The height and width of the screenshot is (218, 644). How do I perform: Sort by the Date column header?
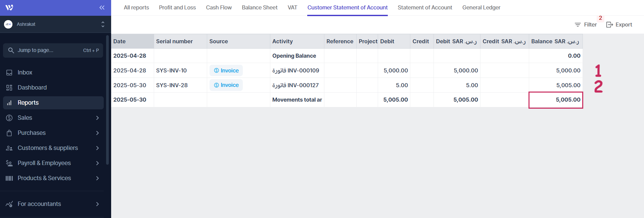[x=120, y=41]
